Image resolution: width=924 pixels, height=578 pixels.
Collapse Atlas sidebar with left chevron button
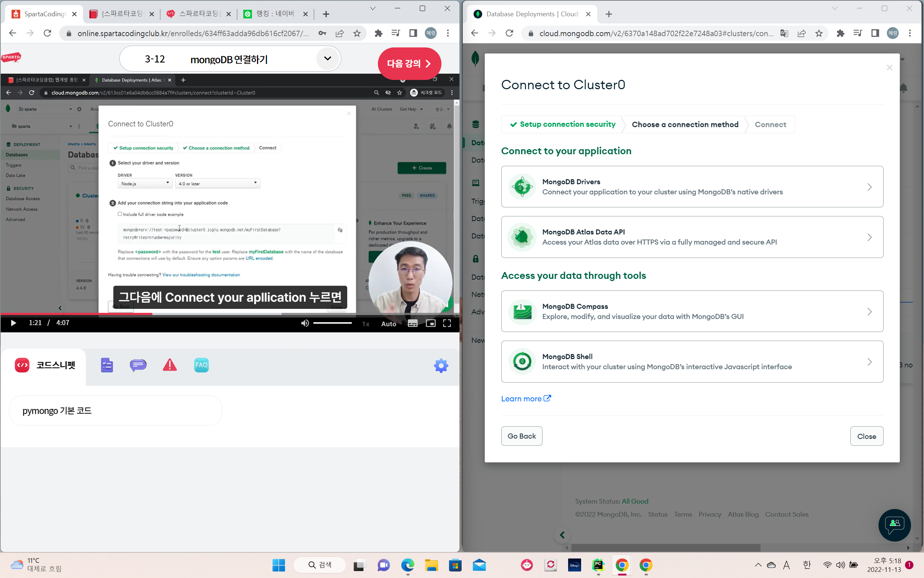(562, 535)
